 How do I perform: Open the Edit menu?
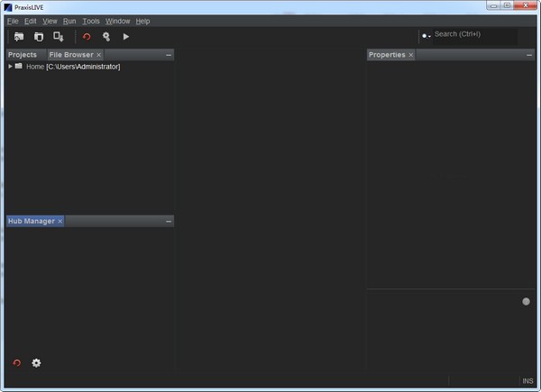[31, 21]
